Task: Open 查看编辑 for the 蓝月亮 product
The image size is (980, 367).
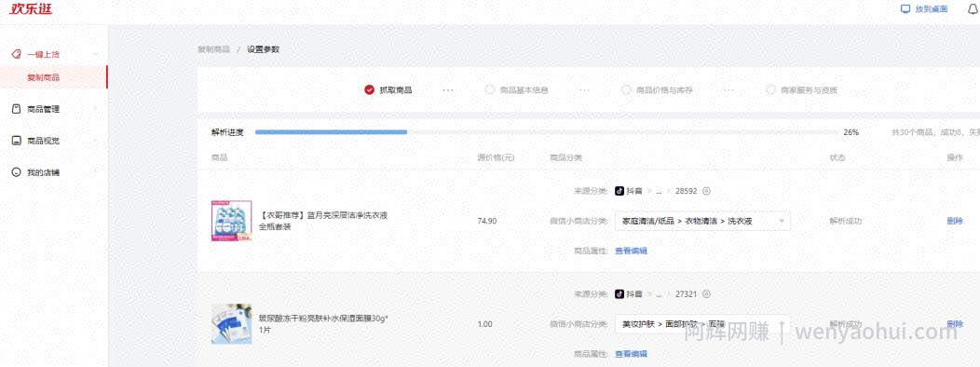Action: [631, 251]
